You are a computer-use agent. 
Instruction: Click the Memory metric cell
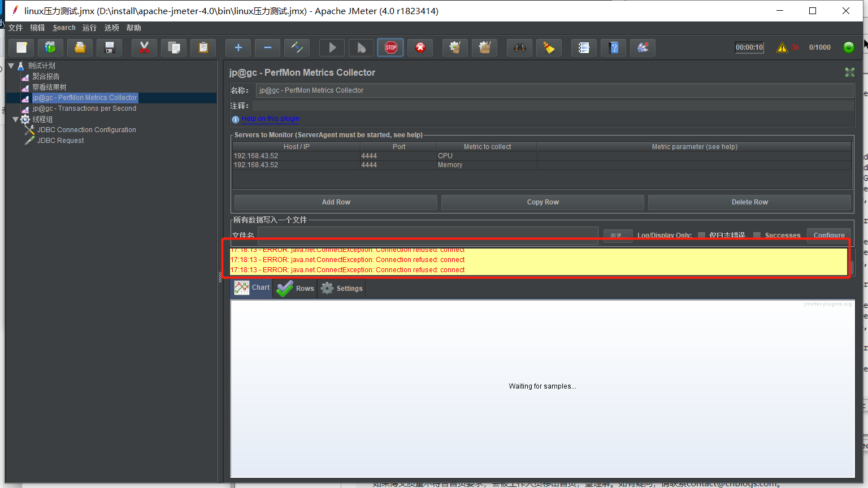487,165
